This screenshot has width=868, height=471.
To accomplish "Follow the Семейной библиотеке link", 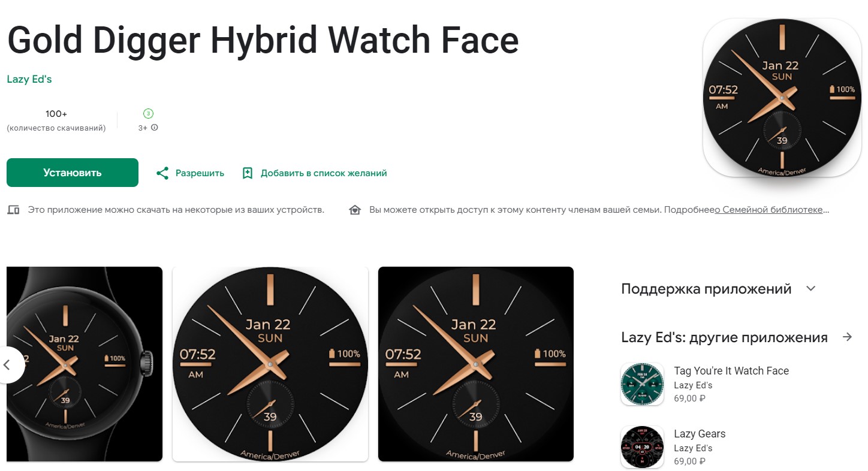I will click(772, 210).
